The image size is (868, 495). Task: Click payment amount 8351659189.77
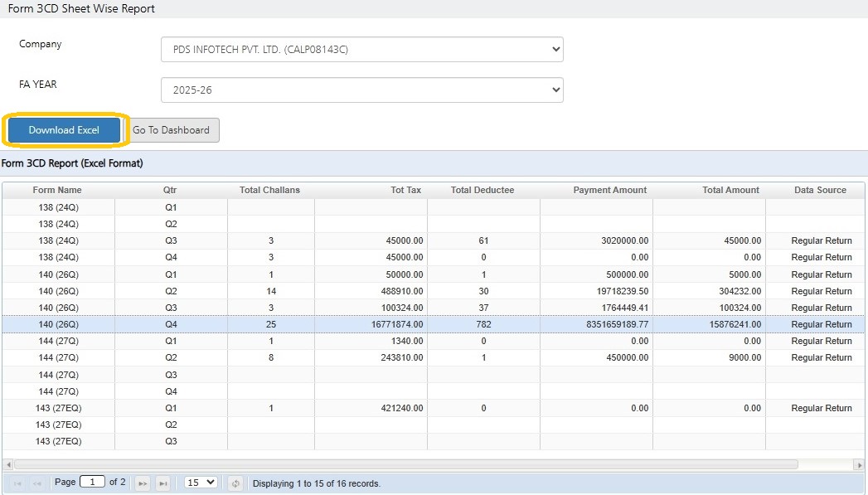tap(618, 324)
